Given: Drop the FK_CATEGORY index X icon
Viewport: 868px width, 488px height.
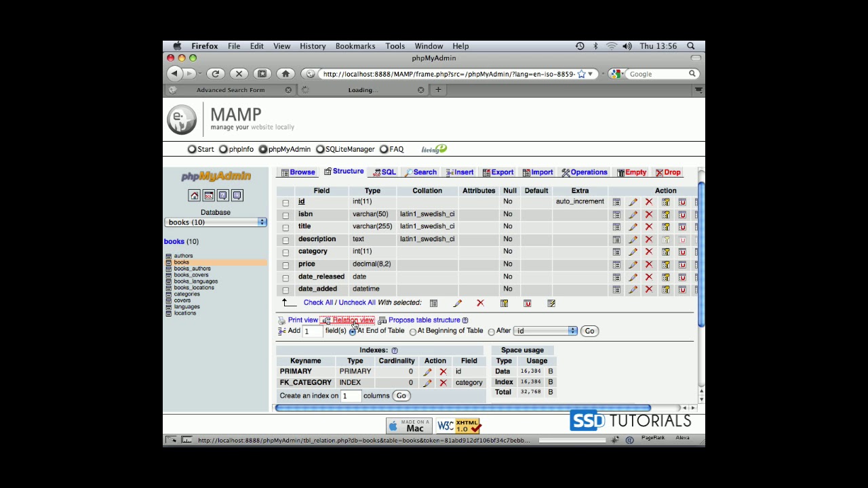Looking at the screenshot, I should coord(443,383).
